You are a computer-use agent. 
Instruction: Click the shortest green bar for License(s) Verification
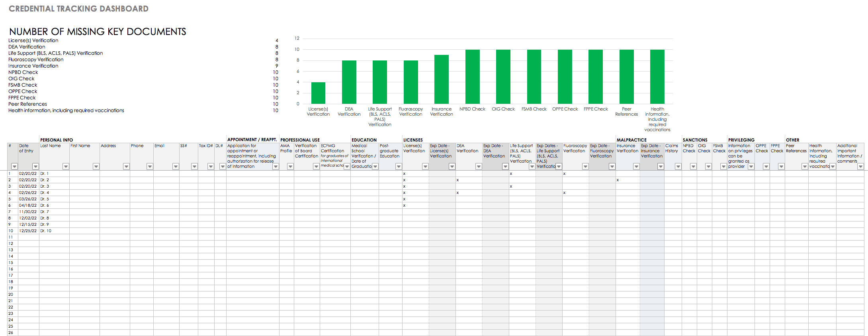(318, 93)
